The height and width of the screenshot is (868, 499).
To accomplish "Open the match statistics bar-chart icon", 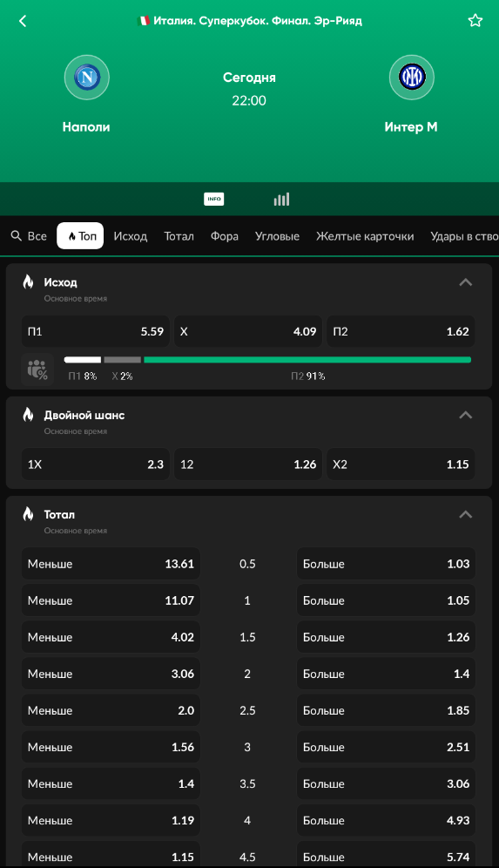I will tap(281, 199).
